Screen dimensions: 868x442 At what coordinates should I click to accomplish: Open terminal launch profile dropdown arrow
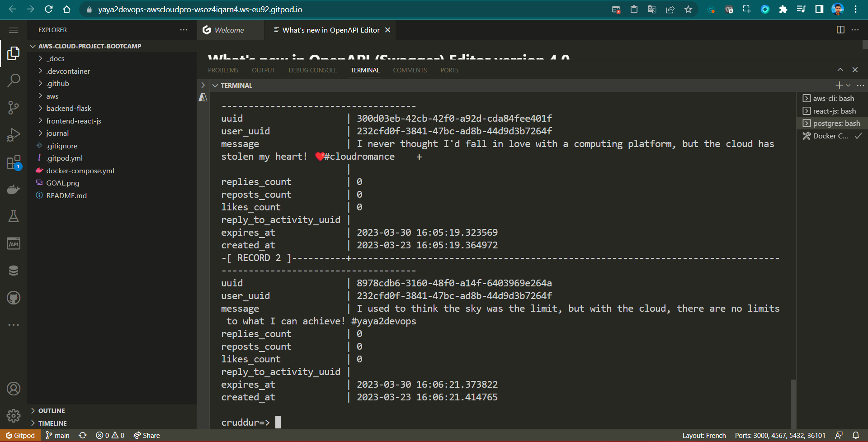[x=848, y=85]
